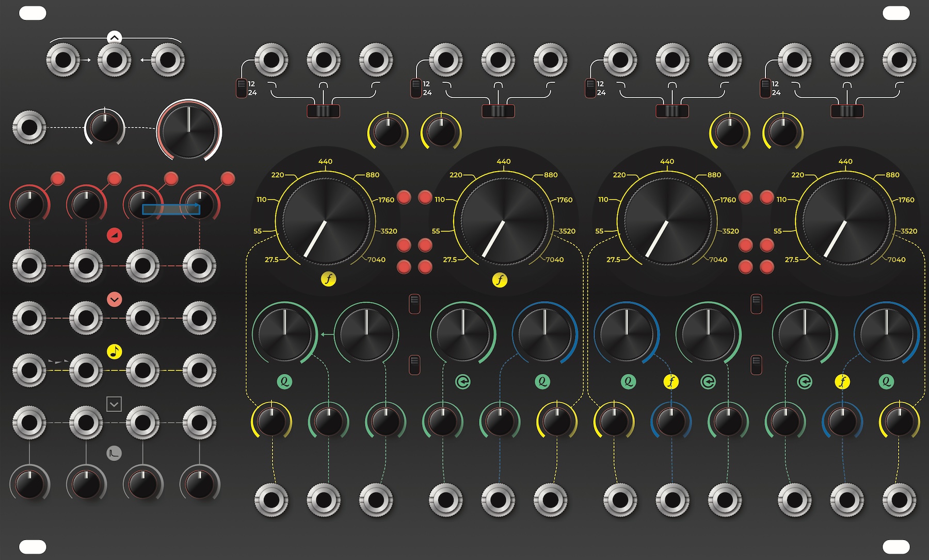Click the red sawtooth ramp icon
Screen dimensions: 929x560
(115, 236)
